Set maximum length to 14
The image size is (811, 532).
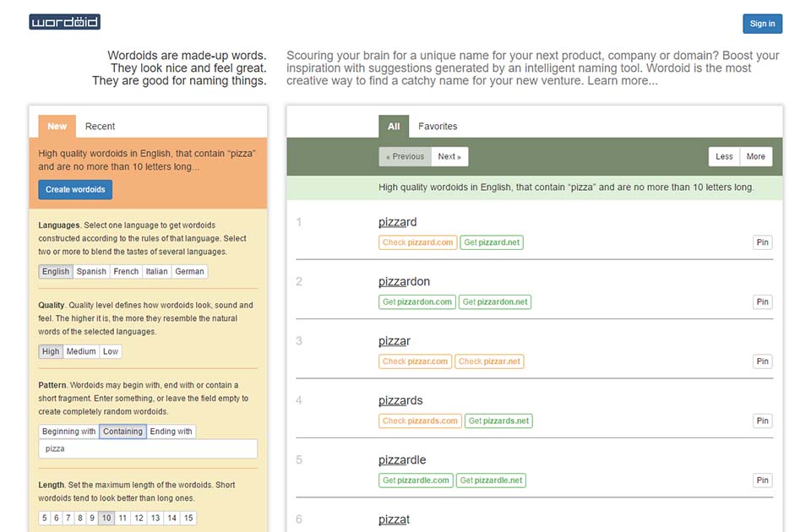172,518
